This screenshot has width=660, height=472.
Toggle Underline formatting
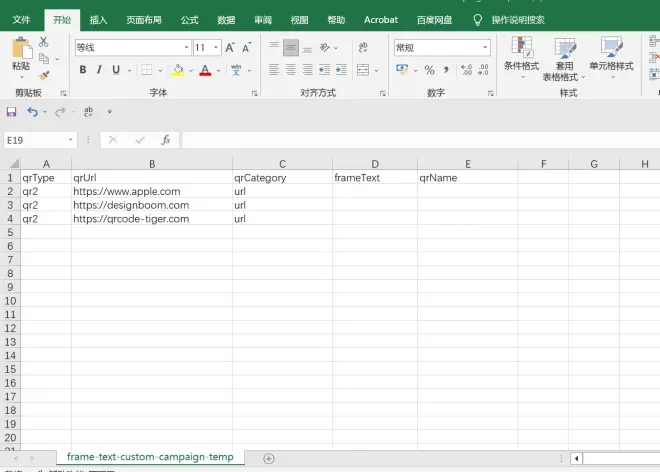[x=116, y=70]
